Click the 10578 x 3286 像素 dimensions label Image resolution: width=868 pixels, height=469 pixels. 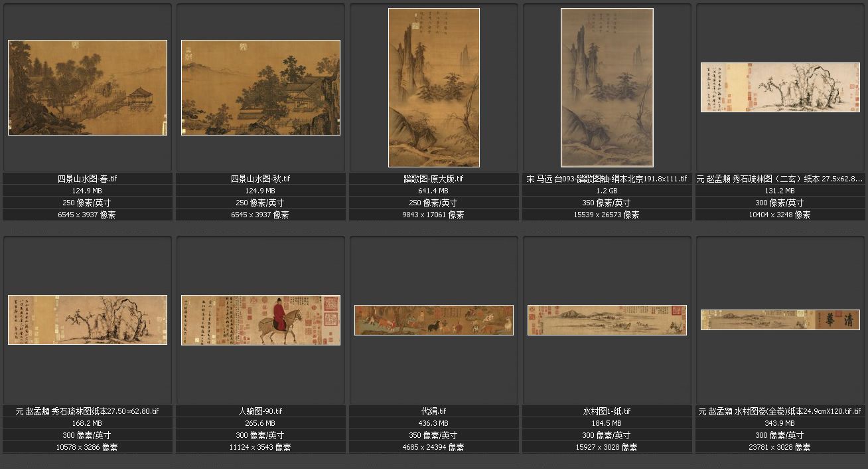pos(88,447)
